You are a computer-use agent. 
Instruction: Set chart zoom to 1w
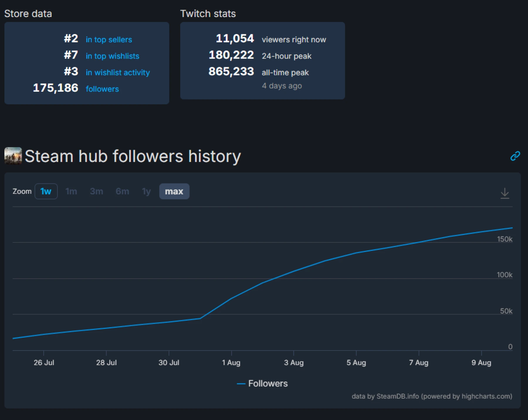click(46, 191)
